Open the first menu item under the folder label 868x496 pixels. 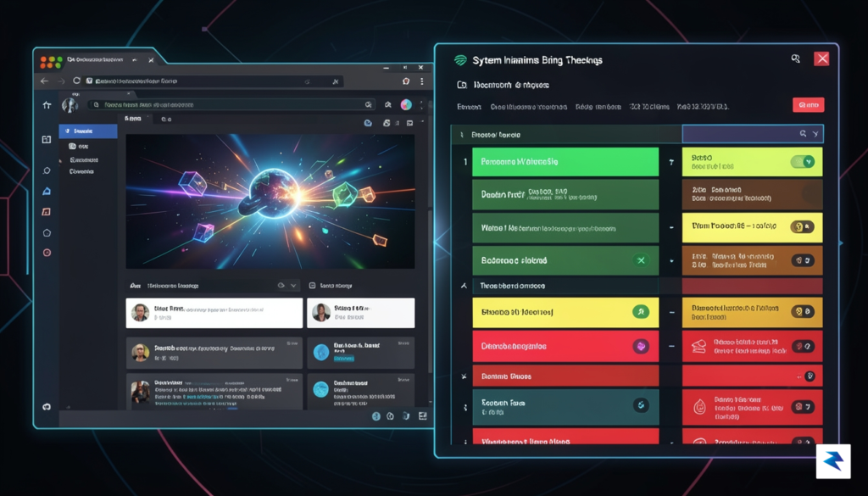(469, 107)
